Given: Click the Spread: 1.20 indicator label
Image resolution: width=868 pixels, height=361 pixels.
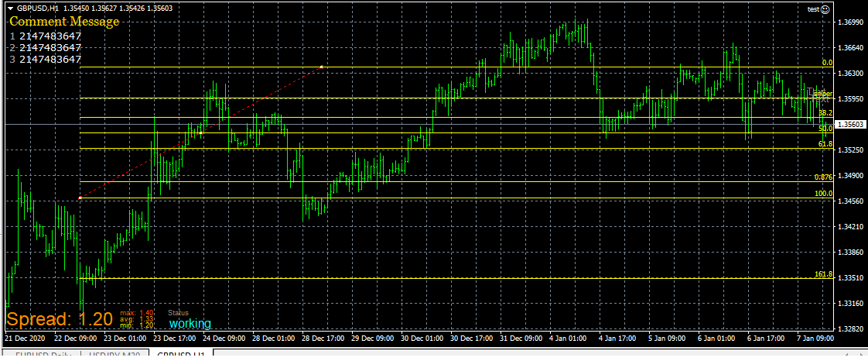Looking at the screenshot, I should (x=60, y=319).
